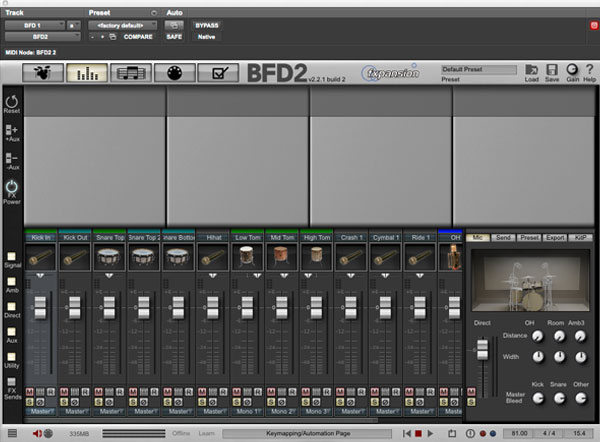Open the Mixer page bars icon
Image resolution: width=600 pixels, height=442 pixels.
coord(87,73)
